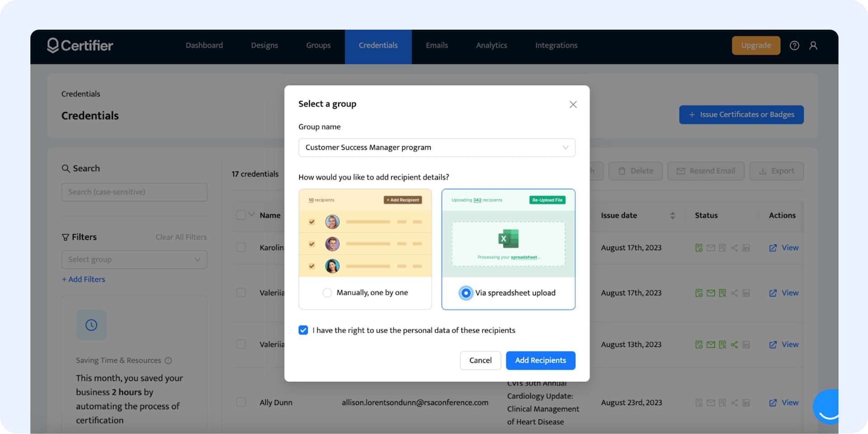Click info icon beside Saving Time & Resources
The width and height of the screenshot is (868, 434).
(x=168, y=360)
